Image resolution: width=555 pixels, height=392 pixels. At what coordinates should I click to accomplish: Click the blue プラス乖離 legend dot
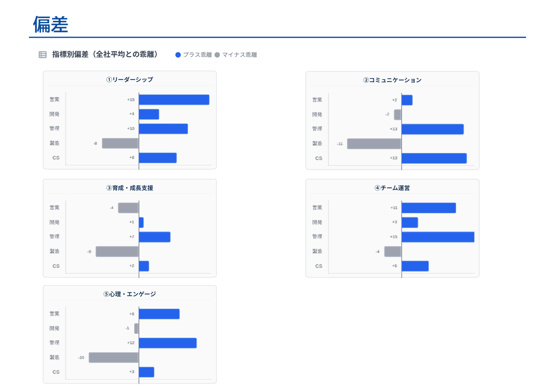point(178,55)
